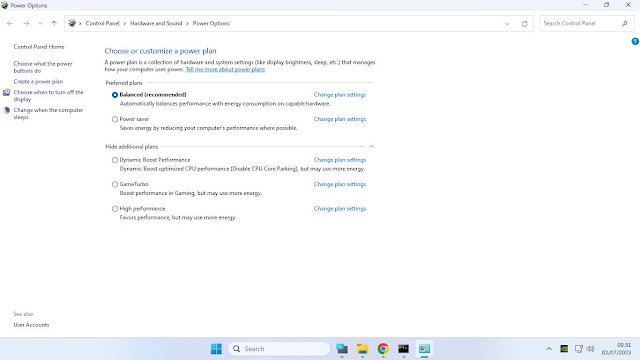The height and width of the screenshot is (360, 640).
Task: Open Control Panel Home
Action: pyautogui.click(x=39, y=47)
